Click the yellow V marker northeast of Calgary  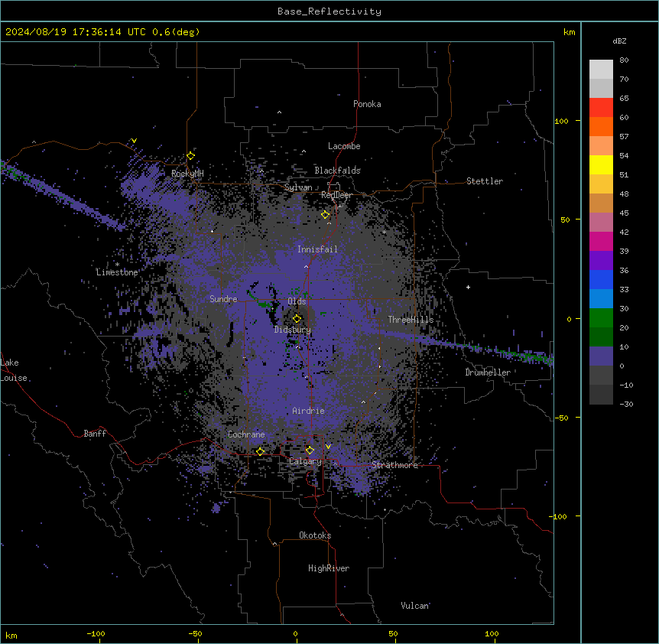tap(328, 447)
